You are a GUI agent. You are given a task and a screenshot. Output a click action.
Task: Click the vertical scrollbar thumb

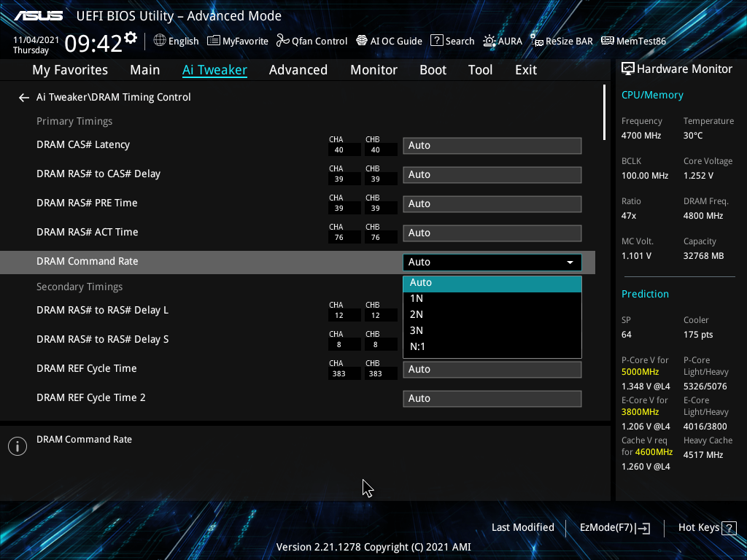tap(604, 112)
